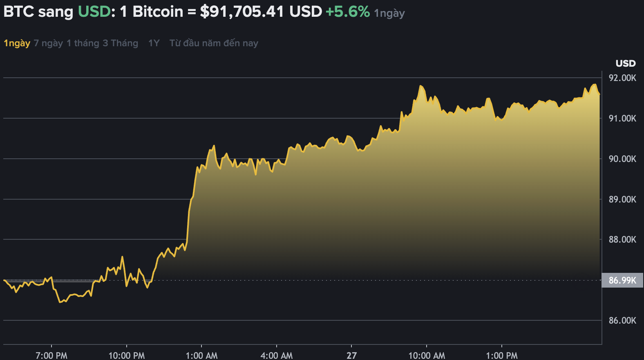Click the 1:00 AM time label

coord(202,355)
